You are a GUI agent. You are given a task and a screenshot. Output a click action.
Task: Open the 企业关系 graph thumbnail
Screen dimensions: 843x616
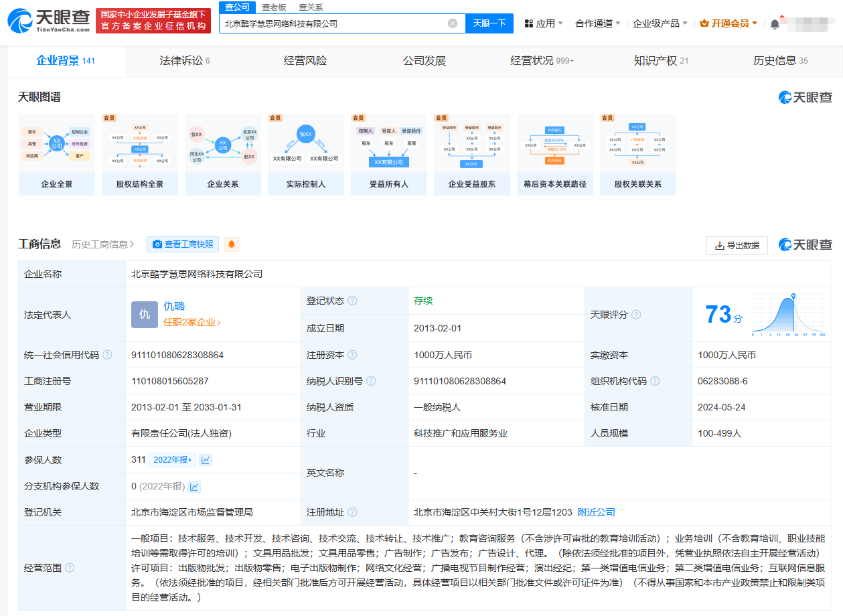(x=223, y=155)
